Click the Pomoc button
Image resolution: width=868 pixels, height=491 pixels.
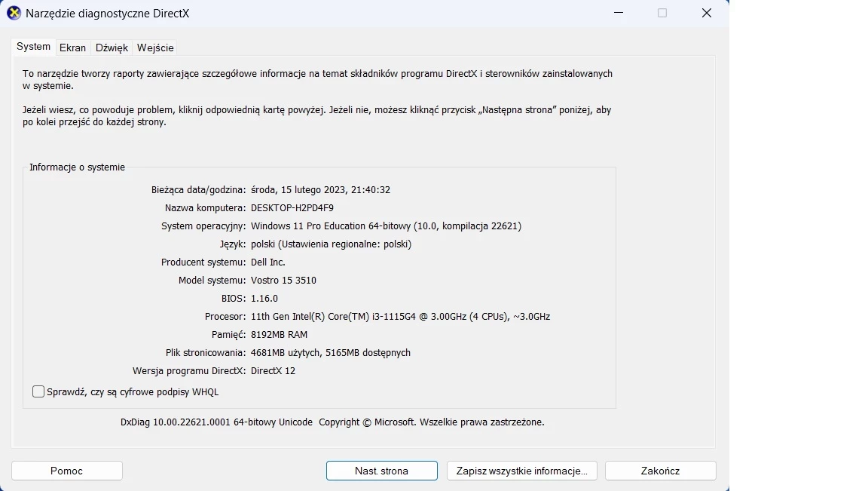click(66, 471)
